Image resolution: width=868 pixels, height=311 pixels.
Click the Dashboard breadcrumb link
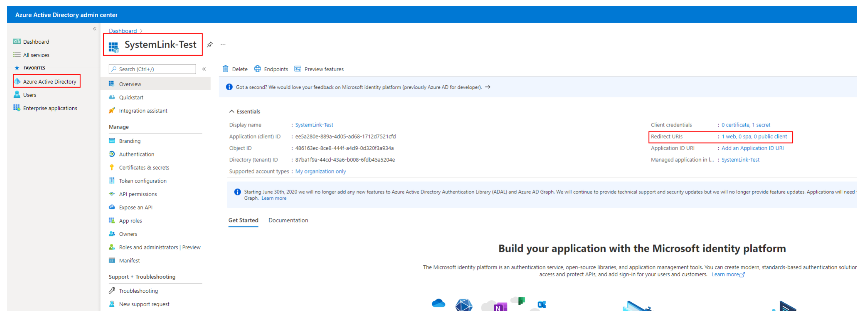tap(123, 31)
